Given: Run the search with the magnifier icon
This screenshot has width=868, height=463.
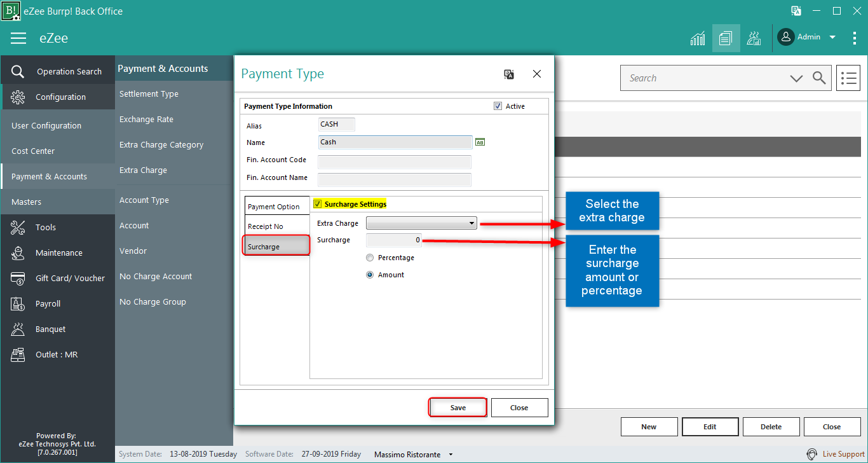Looking at the screenshot, I should (820, 78).
